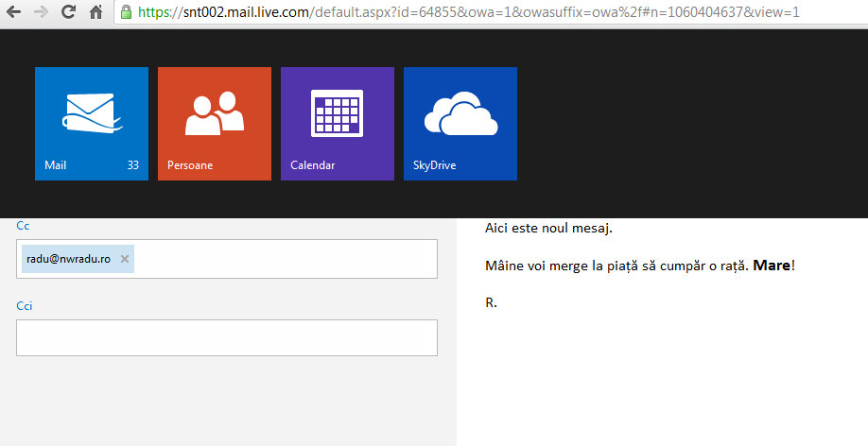Select the radu@nwradu.ro recipient chip
The image size is (868, 446).
click(x=68, y=259)
